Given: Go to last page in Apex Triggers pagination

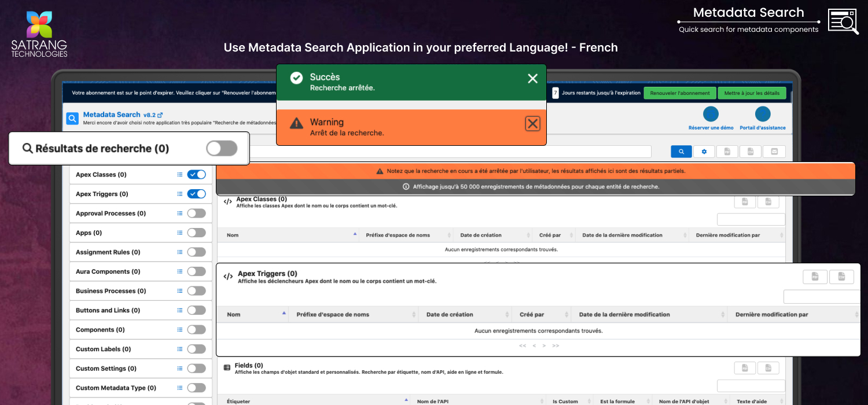Looking at the screenshot, I should (x=556, y=346).
